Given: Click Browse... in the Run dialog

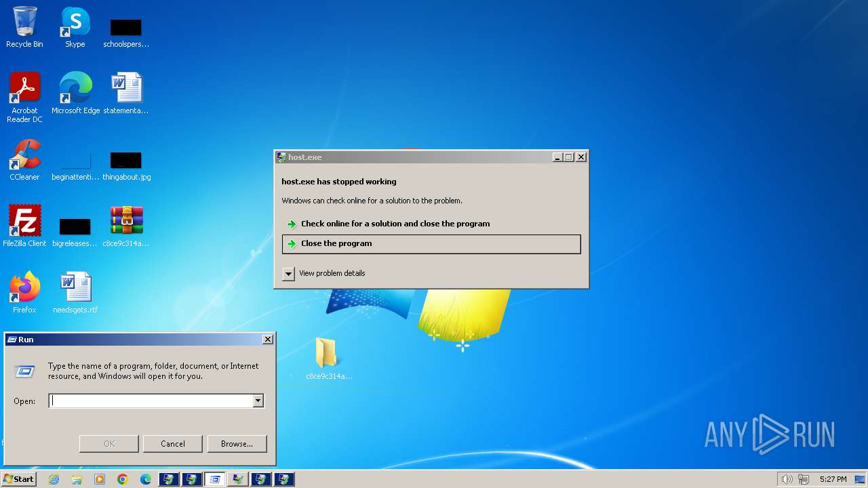Looking at the screenshot, I should 237,444.
